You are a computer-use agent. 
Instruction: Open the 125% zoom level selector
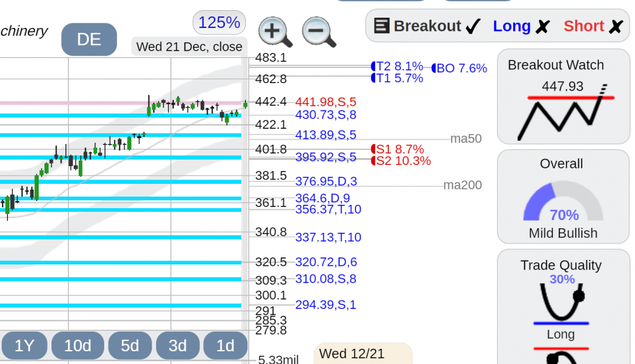coord(219,23)
